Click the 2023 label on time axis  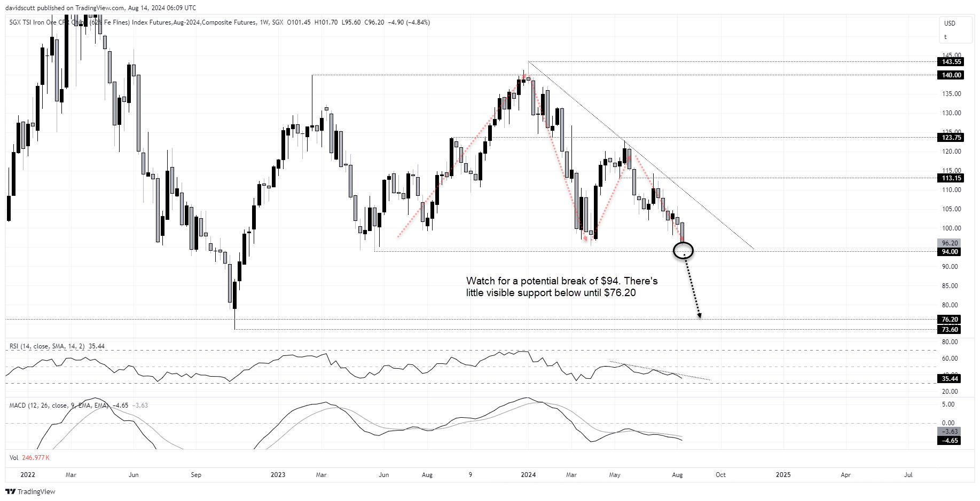pos(278,475)
